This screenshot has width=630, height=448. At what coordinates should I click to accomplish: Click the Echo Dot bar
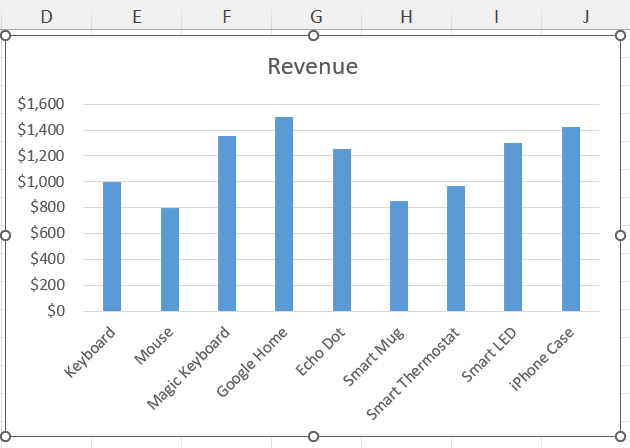(x=342, y=230)
